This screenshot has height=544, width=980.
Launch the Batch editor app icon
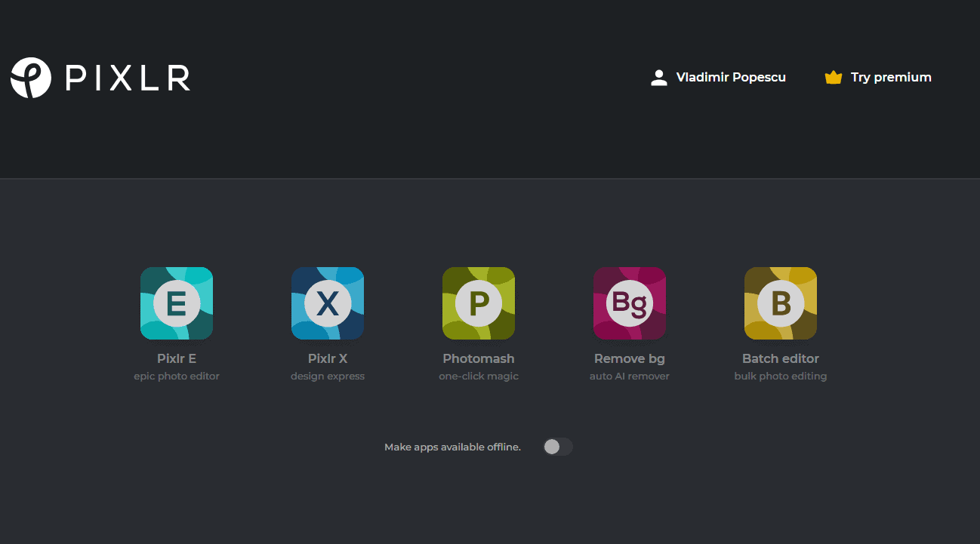tap(781, 303)
